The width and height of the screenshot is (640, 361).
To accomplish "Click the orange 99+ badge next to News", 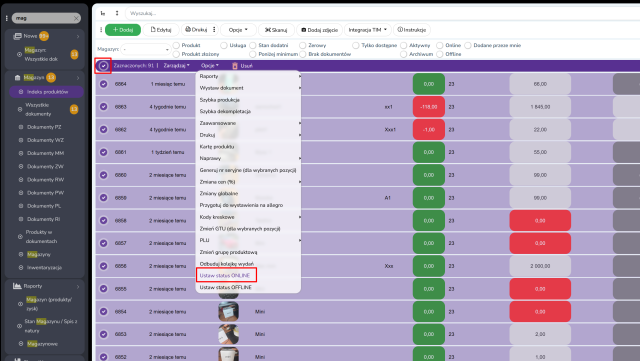I will (x=44, y=36).
